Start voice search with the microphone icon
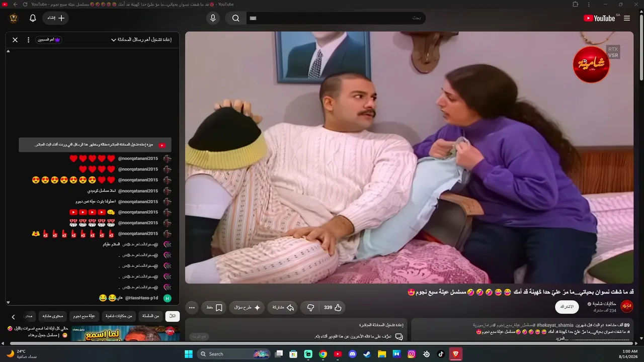Screen dimensions: 644x362 click(213, 18)
